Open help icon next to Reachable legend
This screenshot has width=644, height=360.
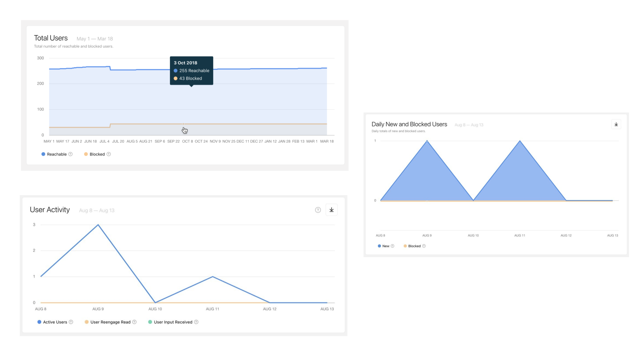click(70, 154)
